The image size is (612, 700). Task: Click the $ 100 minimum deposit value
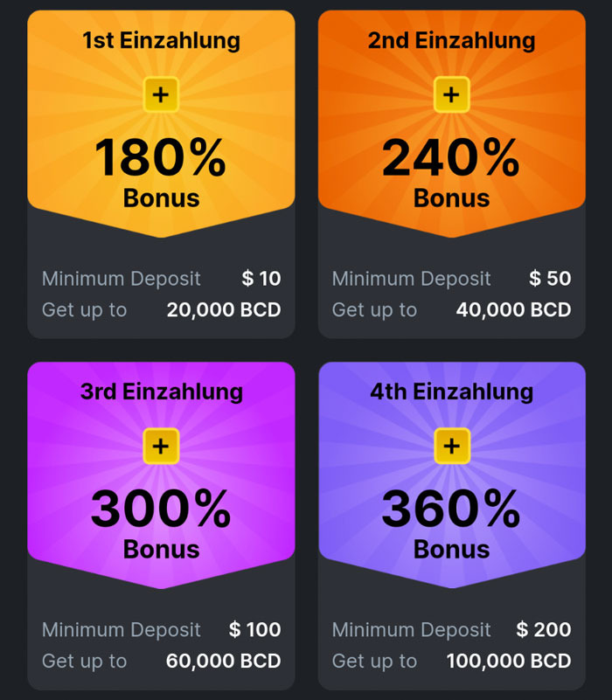click(x=255, y=630)
